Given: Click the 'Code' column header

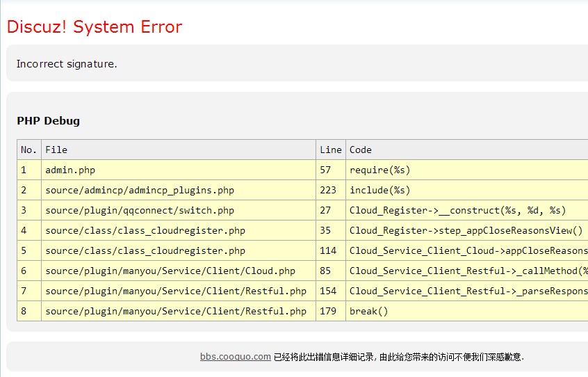Looking at the screenshot, I should 467,150.
